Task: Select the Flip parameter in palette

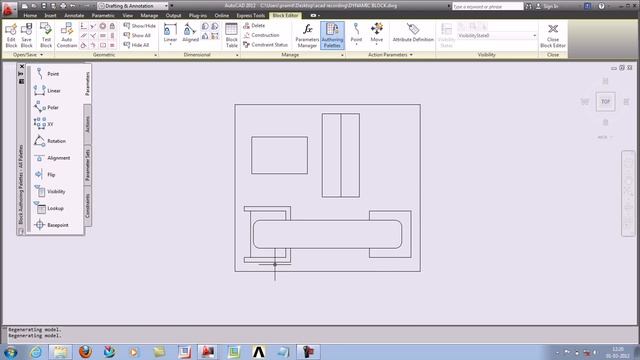Action: click(45, 174)
